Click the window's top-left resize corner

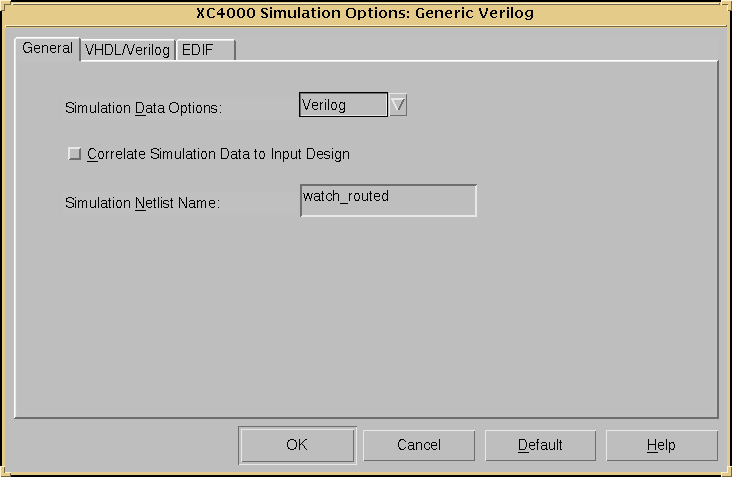point(5,5)
